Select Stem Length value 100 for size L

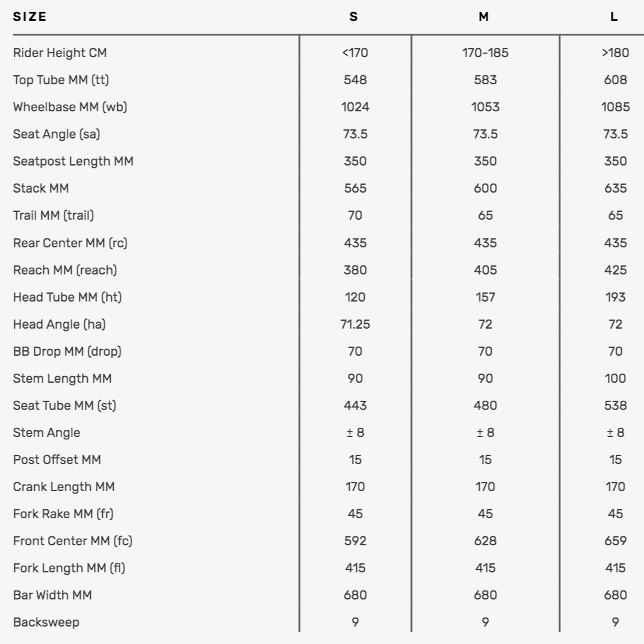pyautogui.click(x=615, y=379)
